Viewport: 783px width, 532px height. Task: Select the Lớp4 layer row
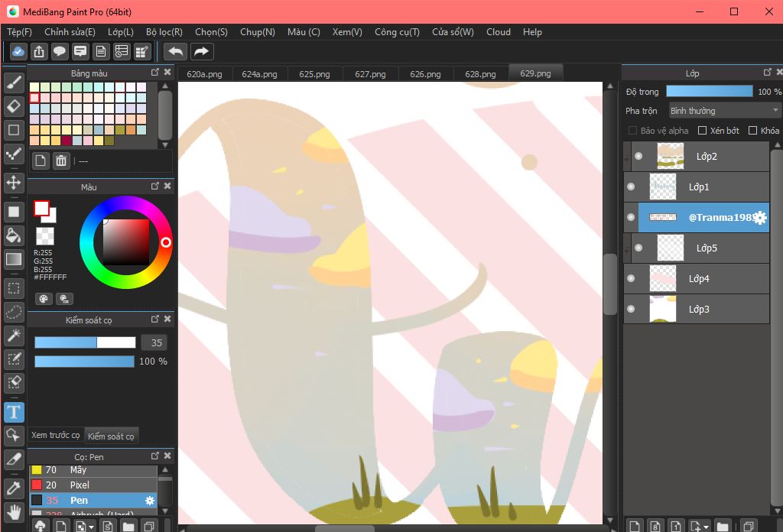click(696, 278)
